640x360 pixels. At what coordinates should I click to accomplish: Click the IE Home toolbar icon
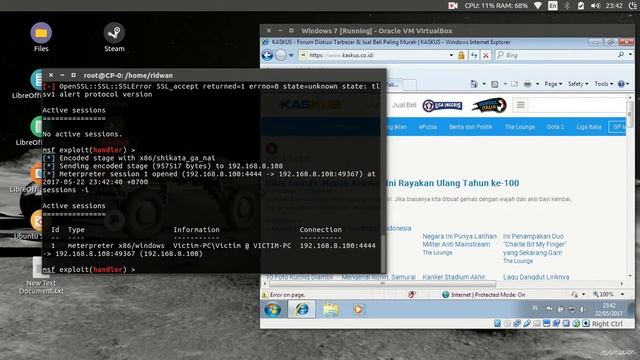pyautogui.click(x=474, y=84)
